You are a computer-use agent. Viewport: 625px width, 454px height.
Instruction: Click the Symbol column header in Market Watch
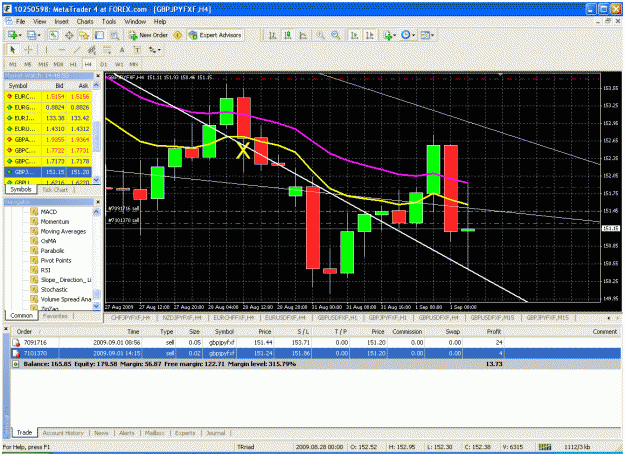18,86
